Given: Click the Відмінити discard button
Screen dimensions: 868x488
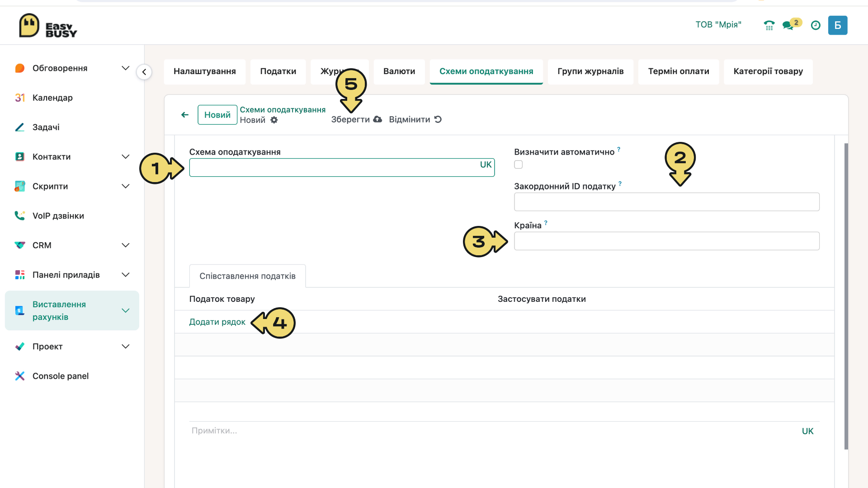Looking at the screenshot, I should 415,119.
